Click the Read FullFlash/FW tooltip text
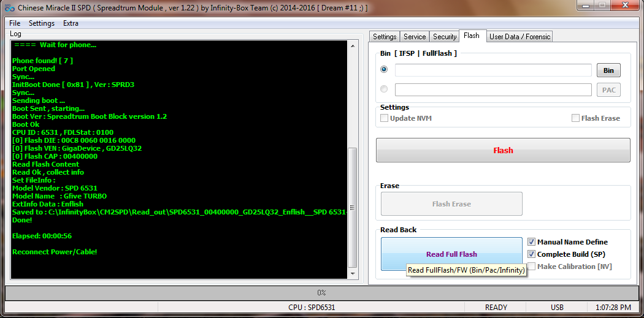 (x=466, y=270)
